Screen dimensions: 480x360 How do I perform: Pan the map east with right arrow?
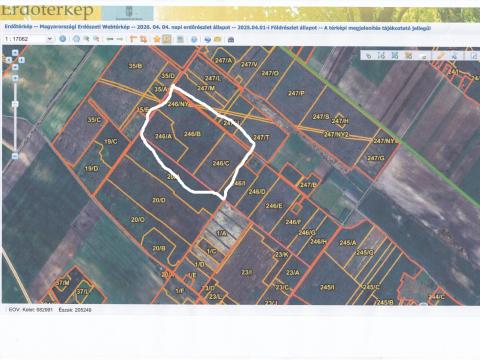point(21,60)
